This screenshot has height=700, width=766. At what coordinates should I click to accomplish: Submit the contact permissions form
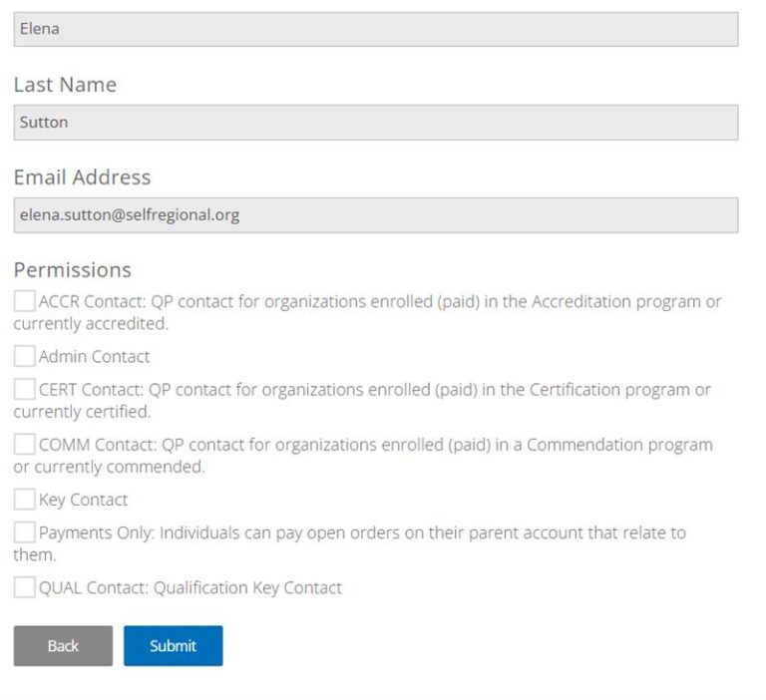click(x=173, y=645)
